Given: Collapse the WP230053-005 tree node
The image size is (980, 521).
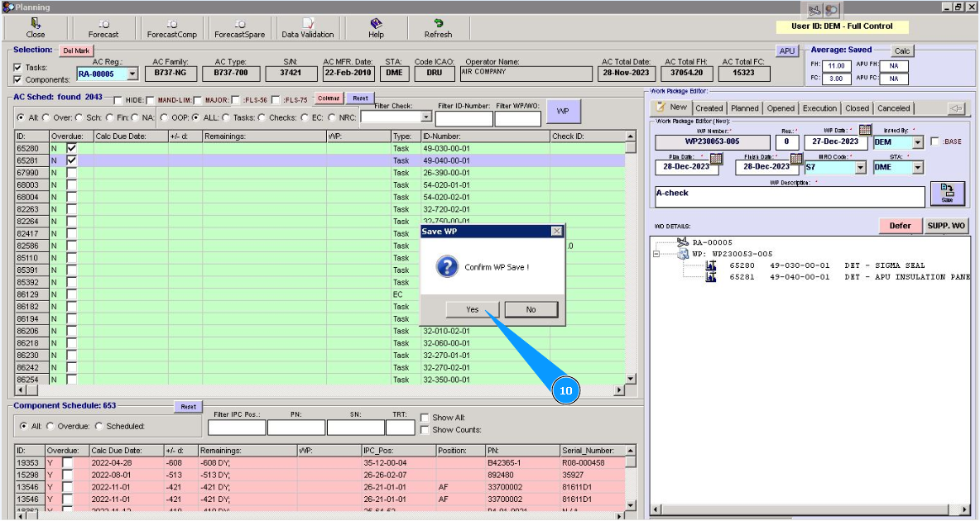Looking at the screenshot, I should click(656, 254).
